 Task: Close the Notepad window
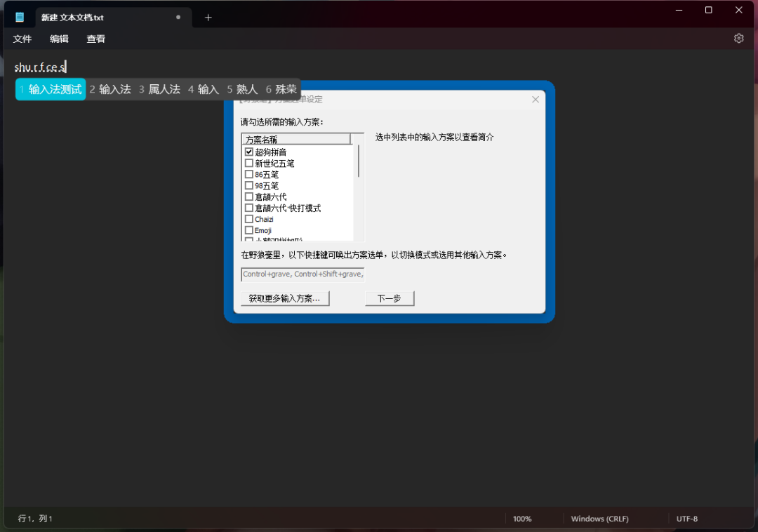(x=738, y=10)
